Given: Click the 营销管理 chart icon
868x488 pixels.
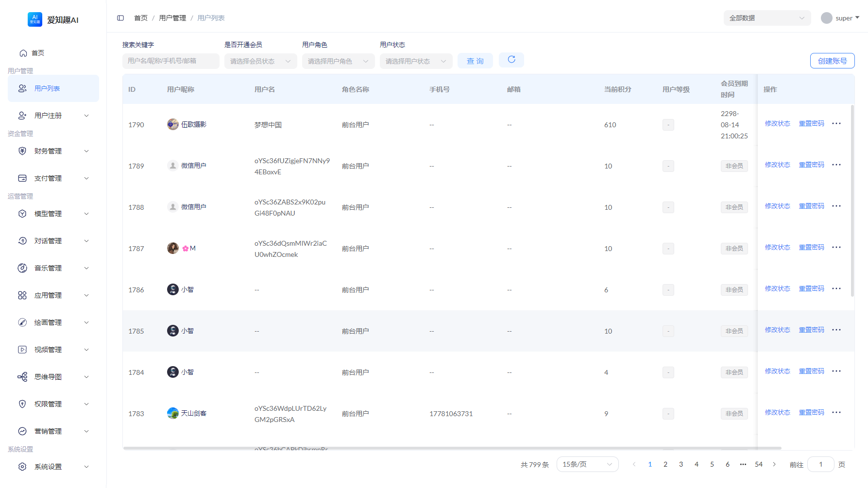Looking at the screenshot, I should pos(22,431).
